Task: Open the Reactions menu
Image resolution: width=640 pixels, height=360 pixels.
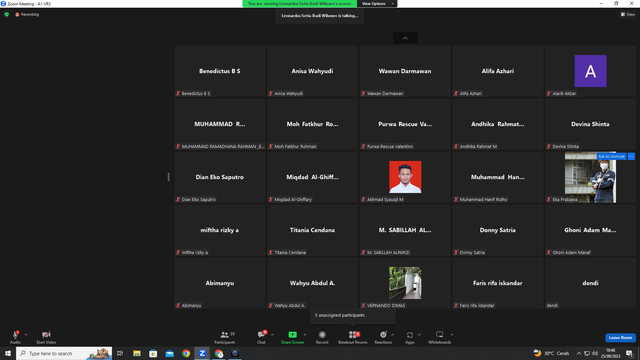Action: (x=383, y=337)
